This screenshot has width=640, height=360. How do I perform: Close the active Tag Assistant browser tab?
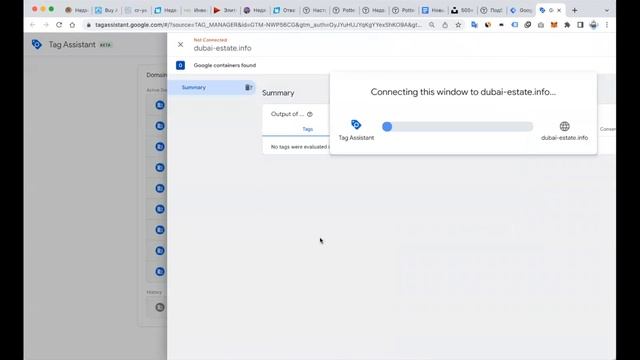(559, 10)
